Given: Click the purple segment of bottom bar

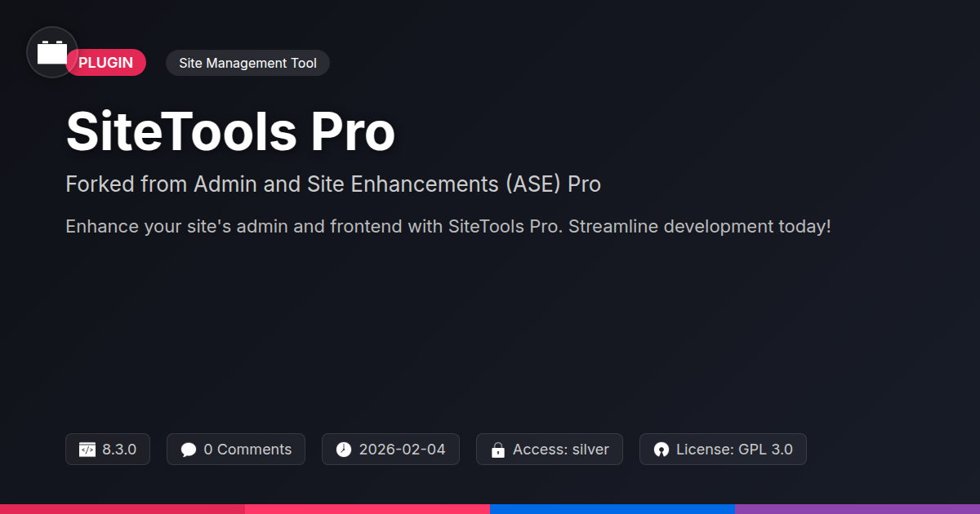Looking at the screenshot, I should [x=857, y=509].
